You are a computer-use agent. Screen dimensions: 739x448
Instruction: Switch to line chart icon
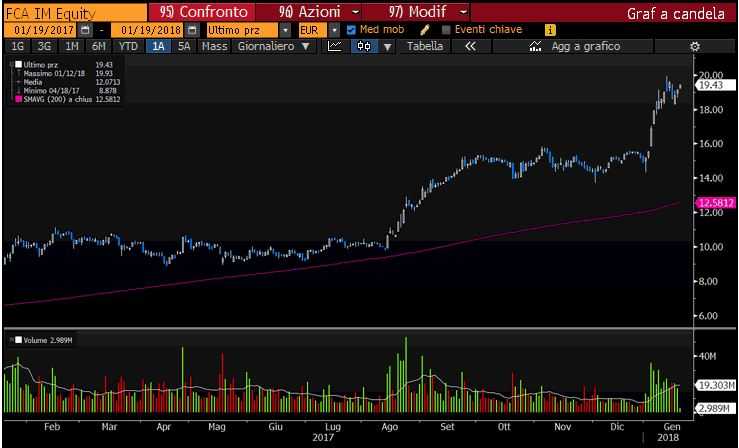pos(335,46)
